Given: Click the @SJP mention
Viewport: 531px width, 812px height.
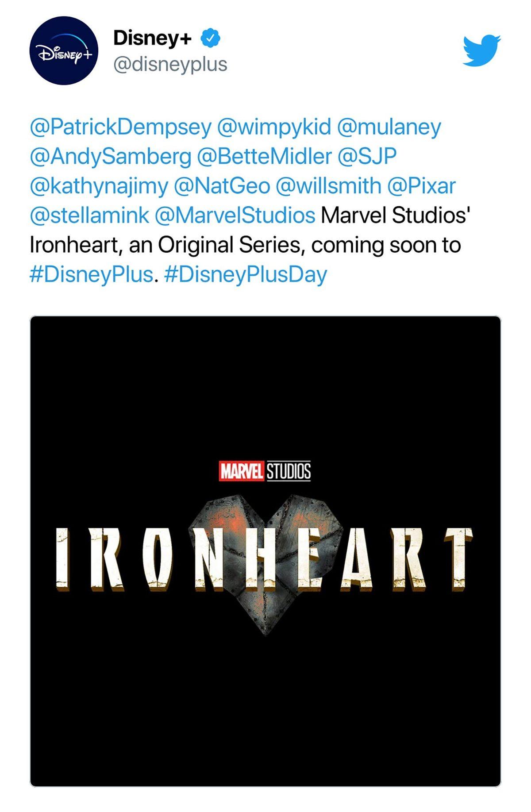Looking at the screenshot, I should 367,156.
